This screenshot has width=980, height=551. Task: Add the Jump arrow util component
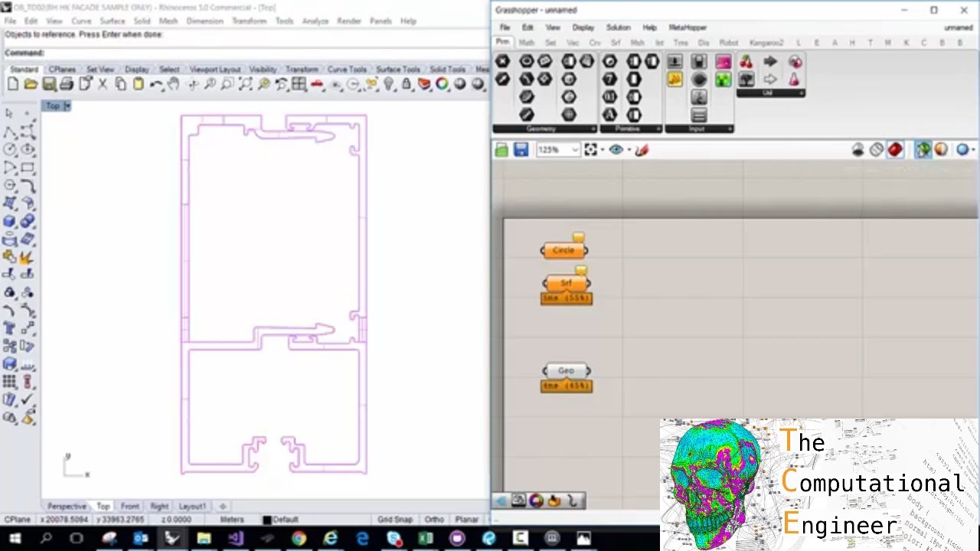pos(770,62)
